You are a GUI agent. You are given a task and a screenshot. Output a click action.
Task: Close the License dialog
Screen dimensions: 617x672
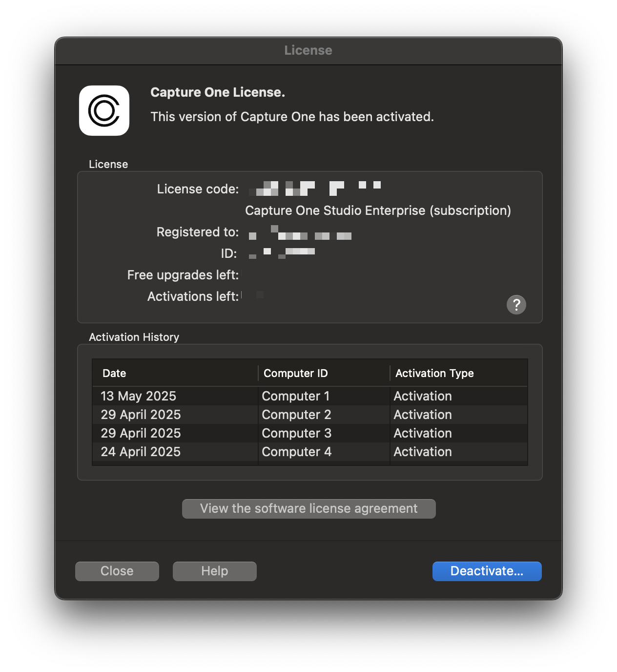[117, 571]
